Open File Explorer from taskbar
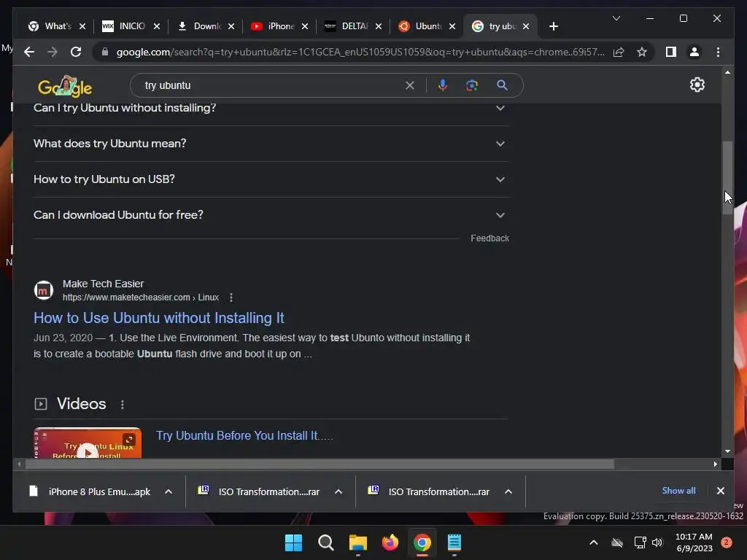 [x=357, y=542]
